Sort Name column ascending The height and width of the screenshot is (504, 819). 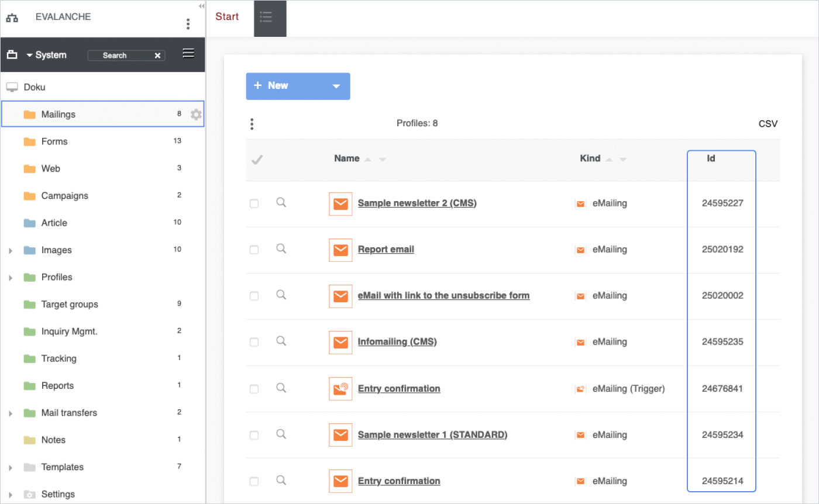click(368, 159)
